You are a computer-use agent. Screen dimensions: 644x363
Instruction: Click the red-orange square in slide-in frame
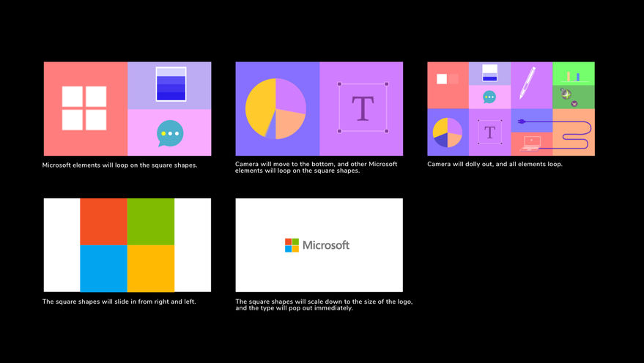coord(103,222)
